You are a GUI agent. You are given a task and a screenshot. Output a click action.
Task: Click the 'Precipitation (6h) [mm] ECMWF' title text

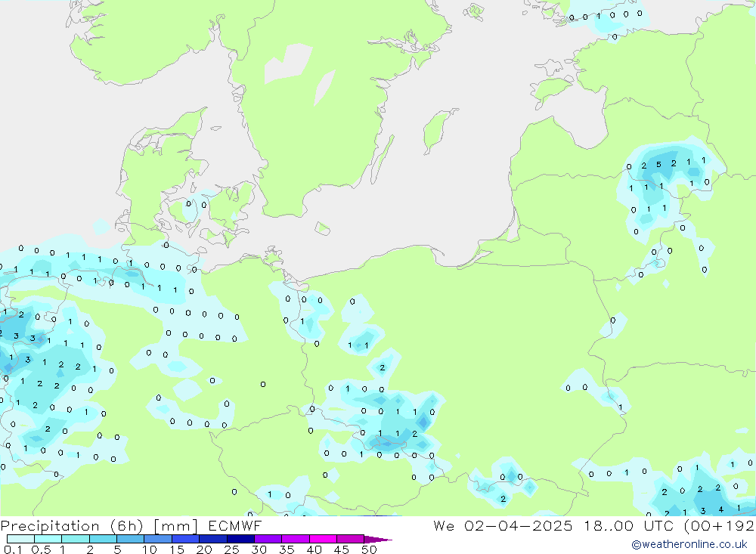pyautogui.click(x=131, y=525)
